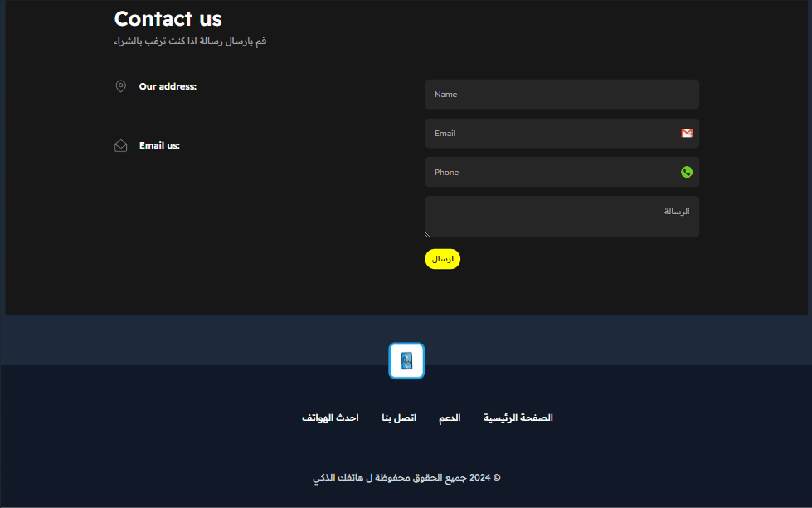This screenshot has width=812, height=508.
Task: Submit the form with the yellow ارسال button
Action: point(442,259)
